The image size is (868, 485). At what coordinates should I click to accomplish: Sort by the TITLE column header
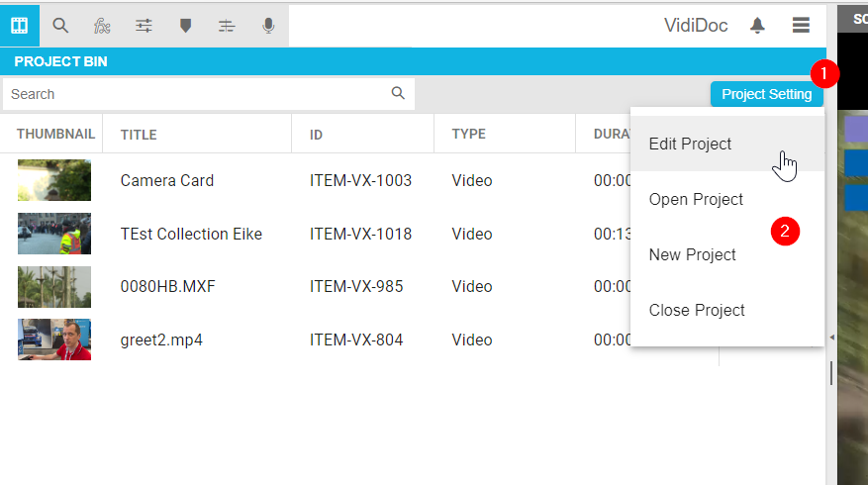click(x=139, y=135)
